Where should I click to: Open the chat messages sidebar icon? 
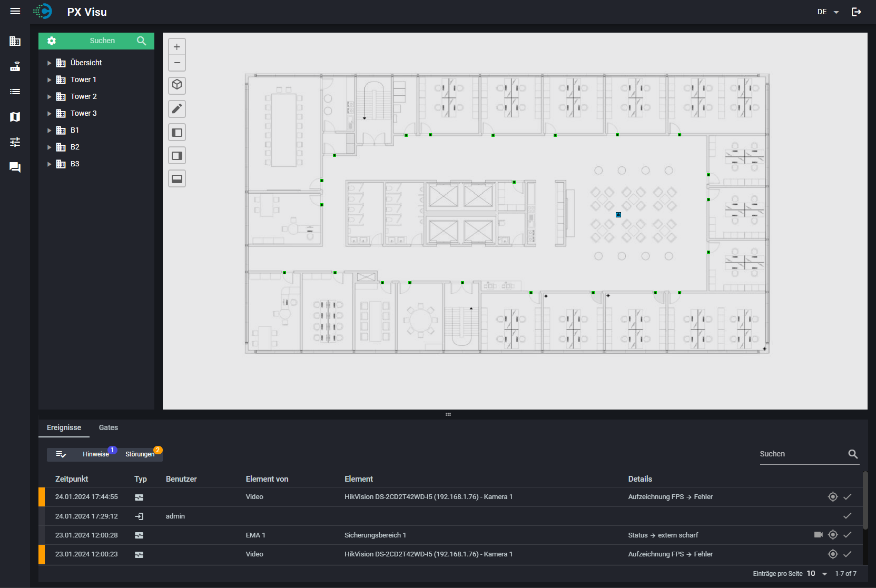click(15, 167)
